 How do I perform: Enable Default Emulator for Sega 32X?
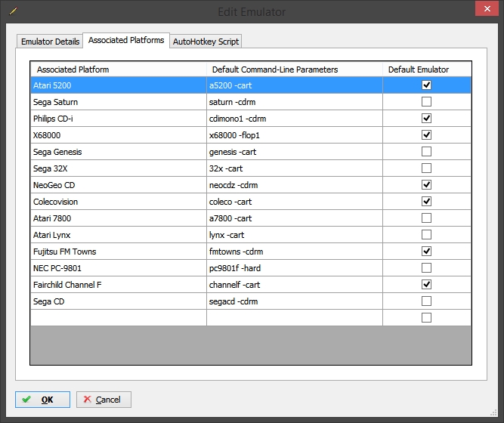pos(426,168)
